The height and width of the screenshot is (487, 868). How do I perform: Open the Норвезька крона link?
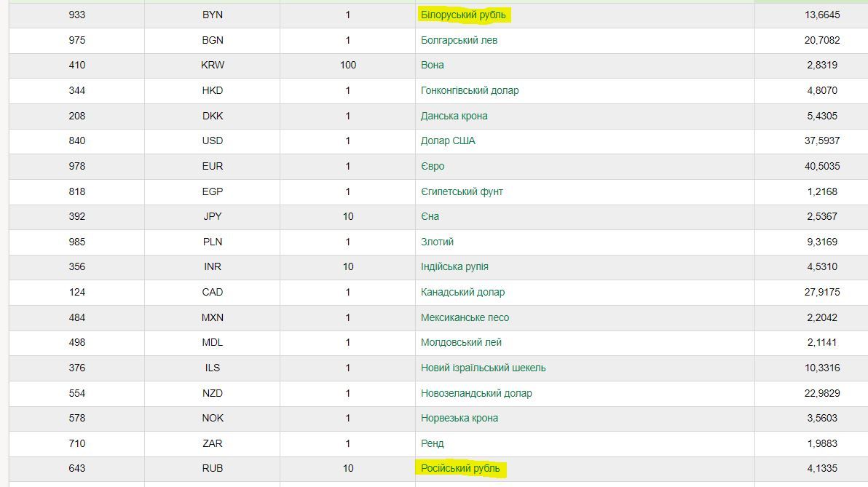tap(459, 418)
